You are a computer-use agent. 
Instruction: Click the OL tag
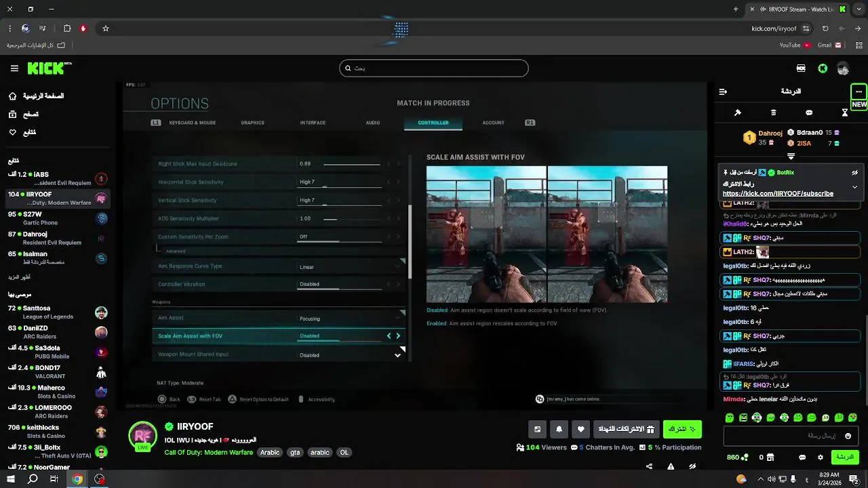coord(344,453)
